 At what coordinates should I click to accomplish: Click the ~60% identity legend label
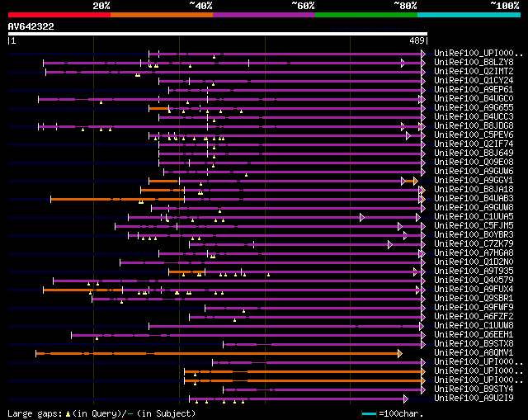tap(303, 6)
